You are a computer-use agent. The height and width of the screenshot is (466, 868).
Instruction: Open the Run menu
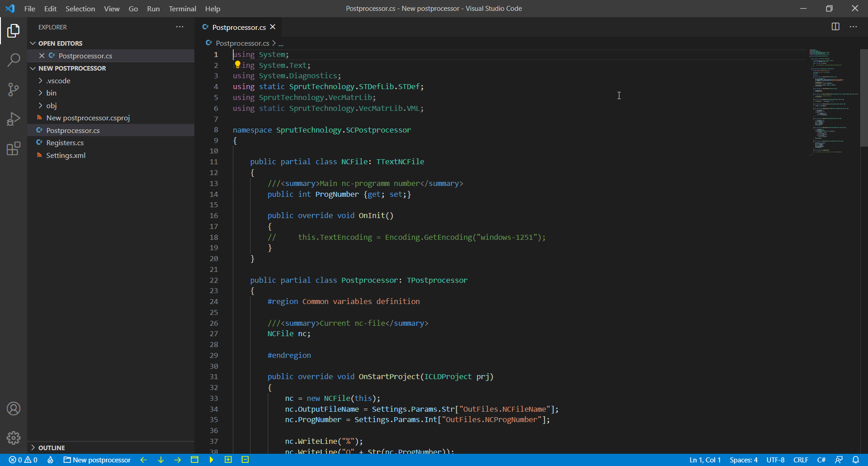click(x=153, y=9)
